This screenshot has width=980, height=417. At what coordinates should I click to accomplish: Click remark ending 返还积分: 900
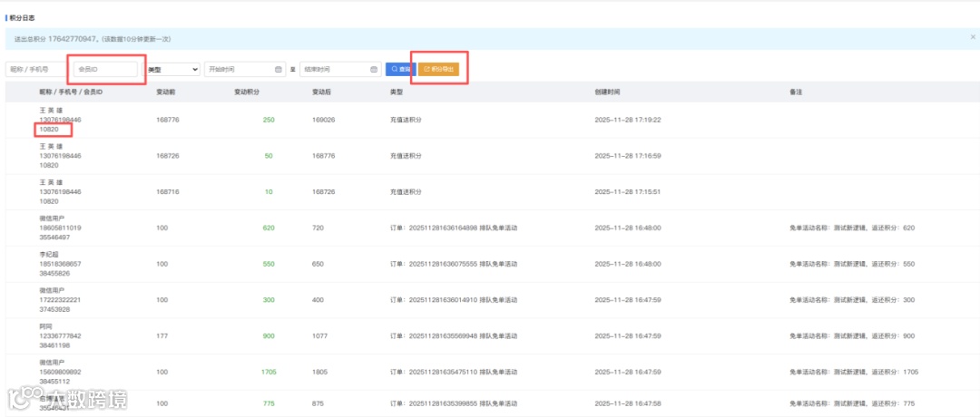(852, 335)
